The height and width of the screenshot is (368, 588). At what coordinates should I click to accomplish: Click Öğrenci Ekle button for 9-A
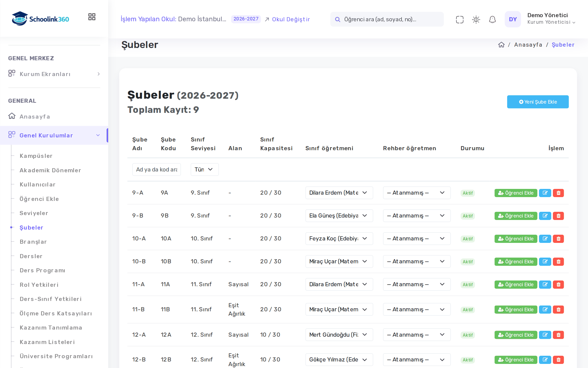[516, 193]
